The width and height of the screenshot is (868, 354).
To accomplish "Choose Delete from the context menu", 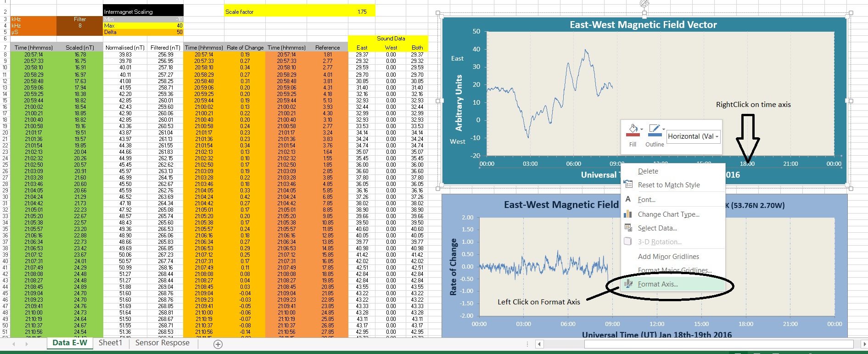I will click(x=648, y=171).
